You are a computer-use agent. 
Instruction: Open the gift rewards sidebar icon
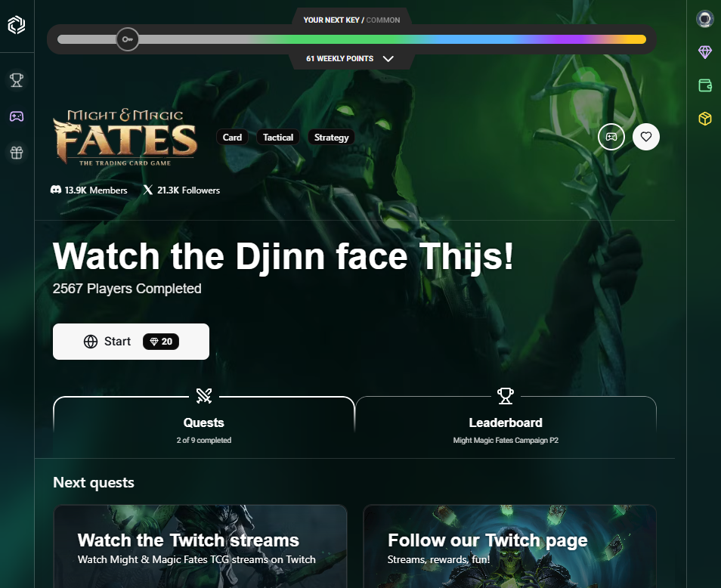click(17, 153)
